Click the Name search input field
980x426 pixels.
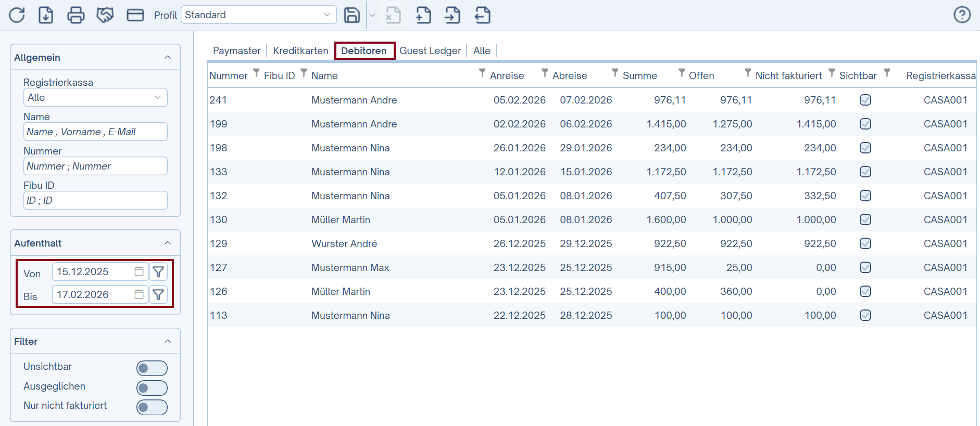click(x=95, y=132)
